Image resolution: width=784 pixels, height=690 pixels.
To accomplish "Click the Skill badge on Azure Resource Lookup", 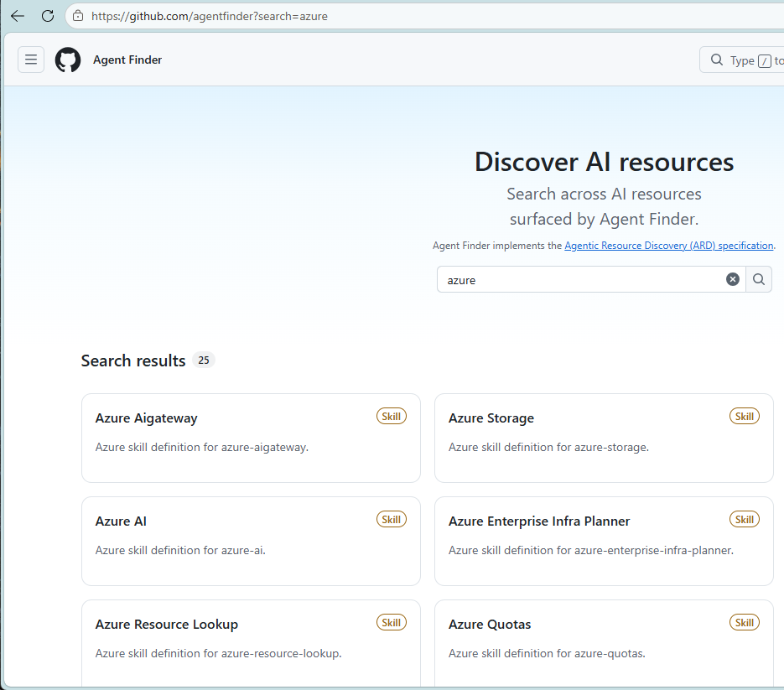I will pyautogui.click(x=392, y=622).
